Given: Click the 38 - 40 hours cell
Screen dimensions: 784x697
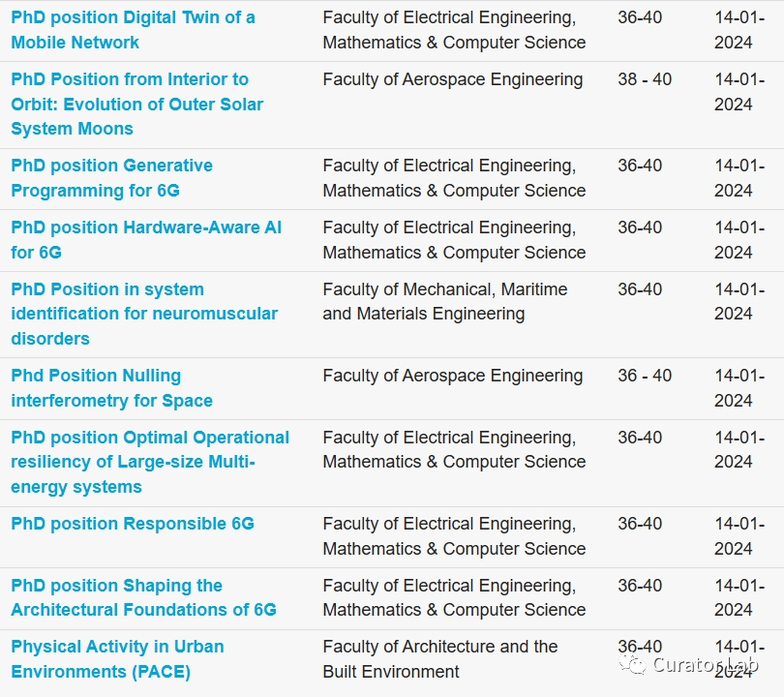Looking at the screenshot, I should click(x=645, y=79).
